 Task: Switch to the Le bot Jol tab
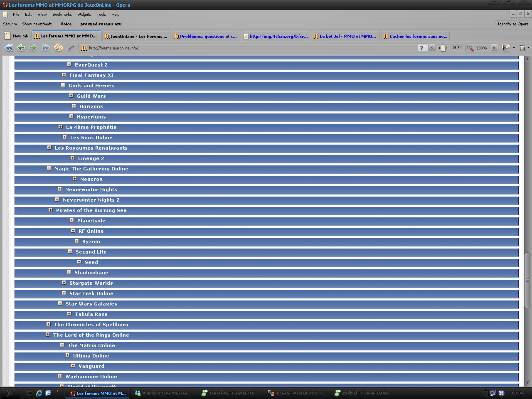coord(345,36)
